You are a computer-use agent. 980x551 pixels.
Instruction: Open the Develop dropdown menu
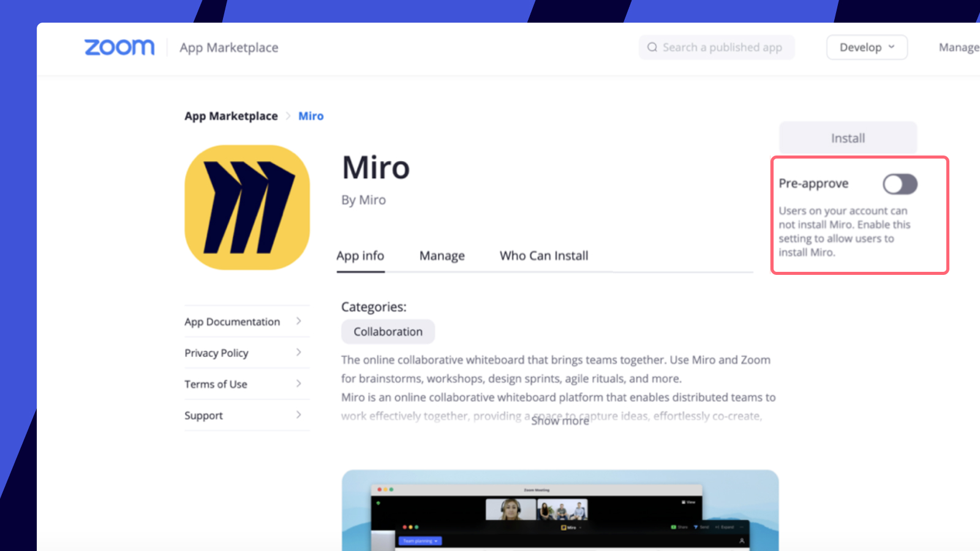(x=866, y=47)
